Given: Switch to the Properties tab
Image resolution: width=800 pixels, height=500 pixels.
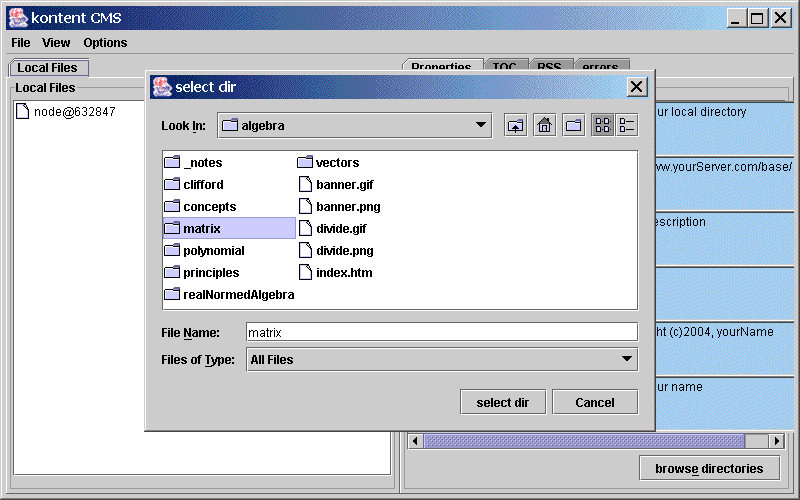Looking at the screenshot, I should click(442, 65).
